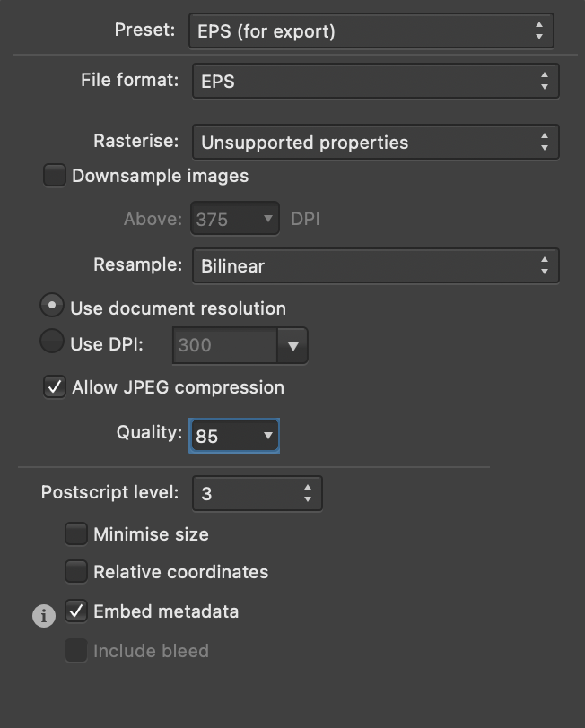Disable Allow JPEG compression
Viewport: 585px width, 728px height.
tap(54, 387)
